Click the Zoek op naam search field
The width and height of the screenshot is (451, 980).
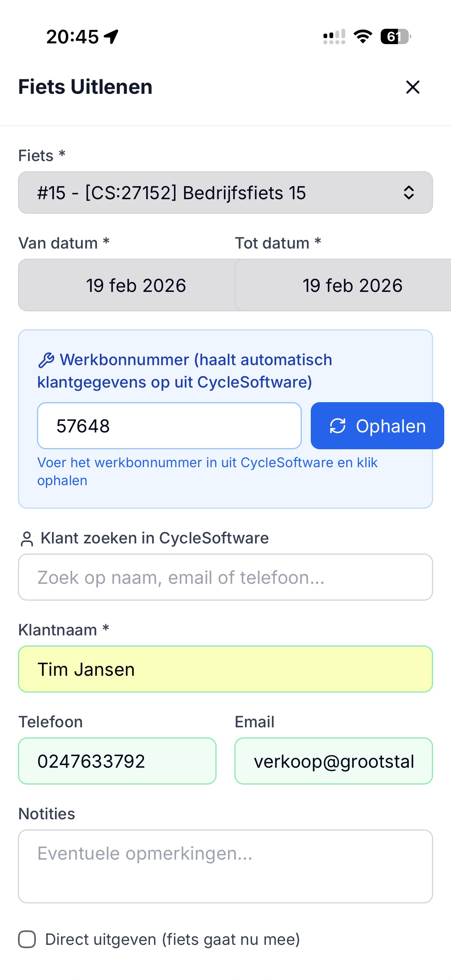point(225,577)
